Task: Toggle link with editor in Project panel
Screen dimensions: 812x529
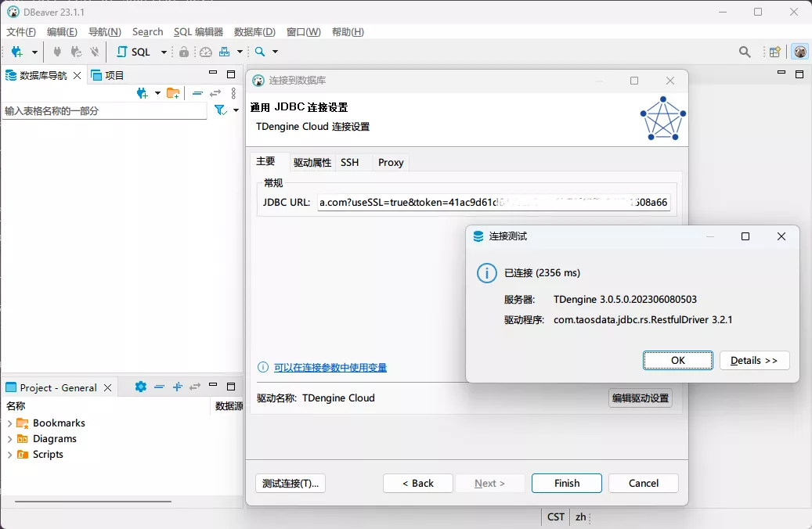Action: (x=195, y=387)
